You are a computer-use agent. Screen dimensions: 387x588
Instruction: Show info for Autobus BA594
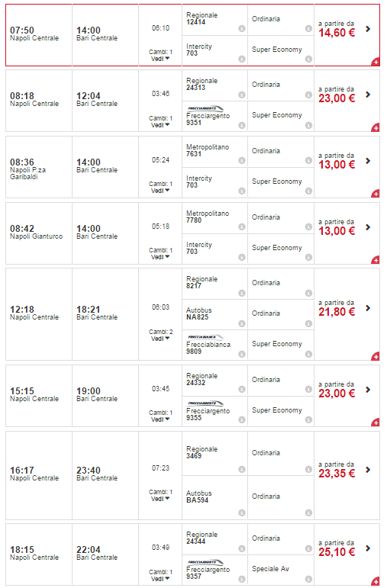pyautogui.click(x=242, y=512)
